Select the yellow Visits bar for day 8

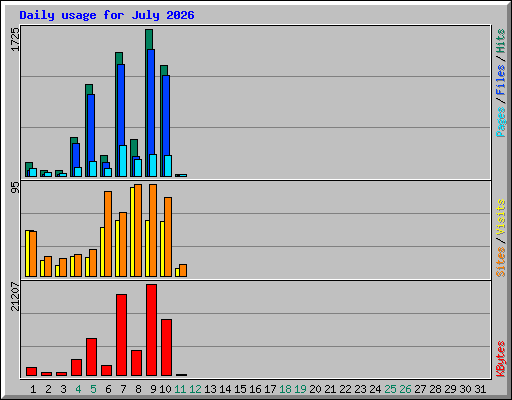[132, 232]
